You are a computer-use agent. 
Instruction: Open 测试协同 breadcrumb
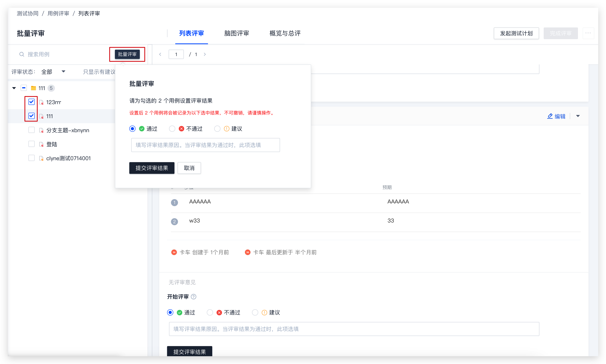(x=27, y=13)
